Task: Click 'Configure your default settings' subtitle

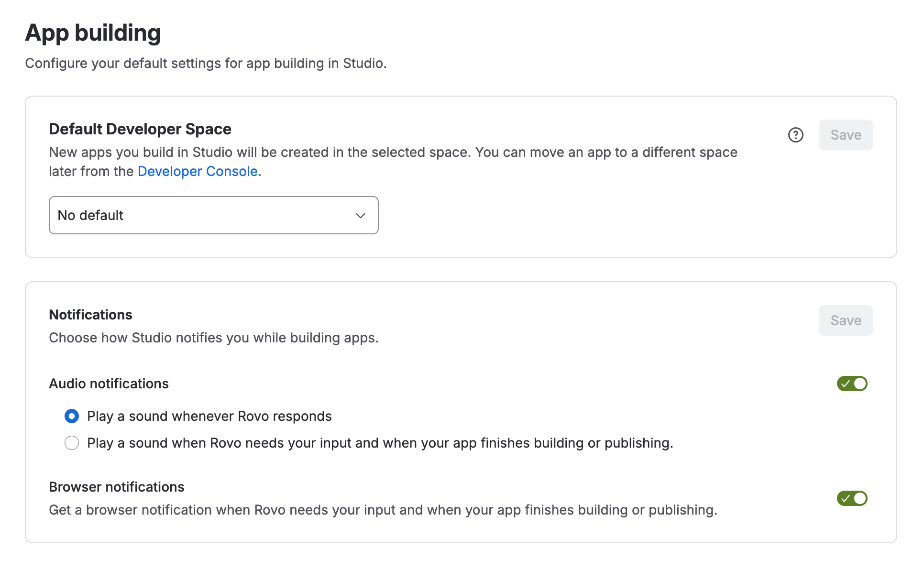Action: click(206, 63)
